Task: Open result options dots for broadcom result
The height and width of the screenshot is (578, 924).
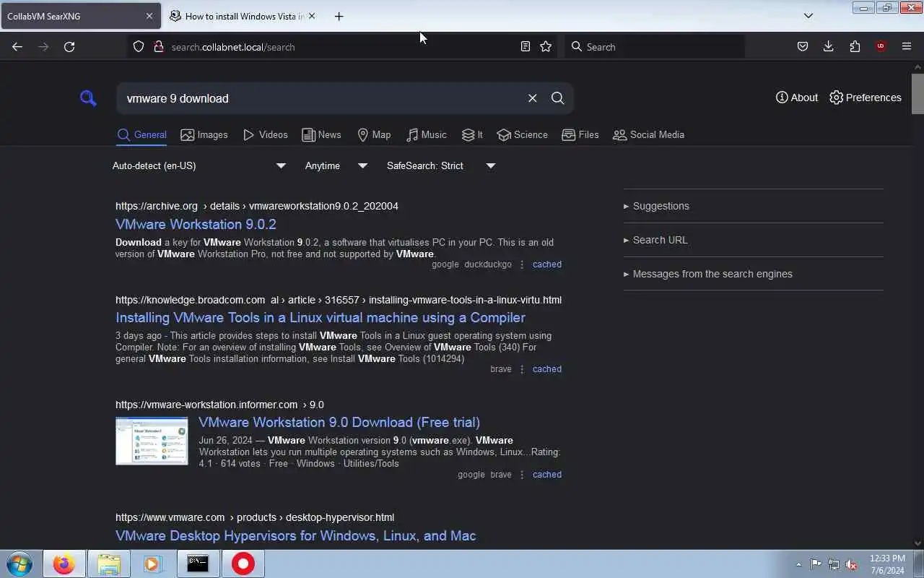Action: [x=522, y=369]
